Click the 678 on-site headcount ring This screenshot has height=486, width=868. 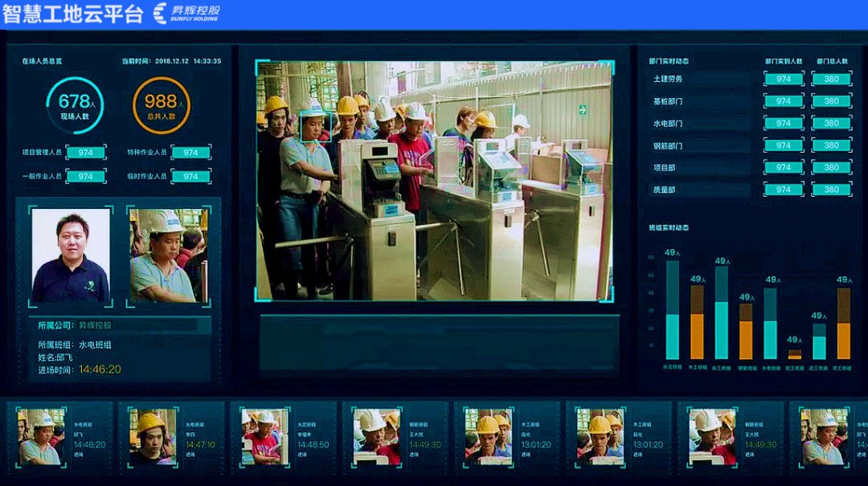point(75,104)
